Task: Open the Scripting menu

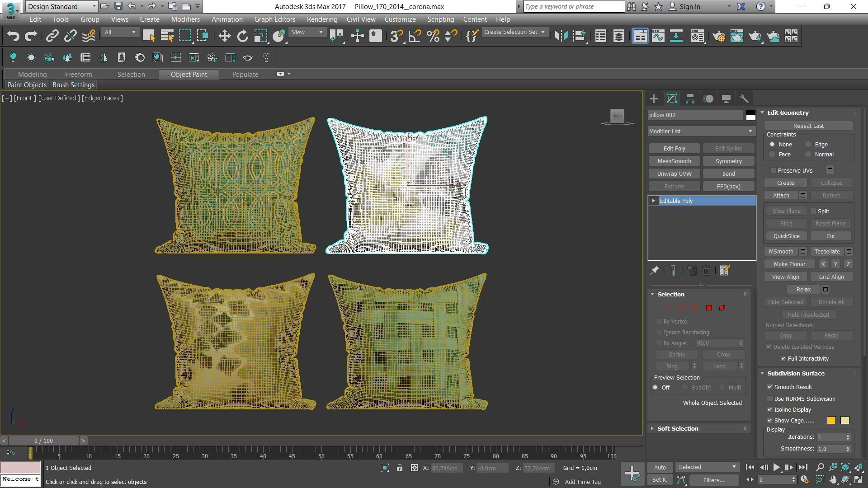Action: coord(440,19)
